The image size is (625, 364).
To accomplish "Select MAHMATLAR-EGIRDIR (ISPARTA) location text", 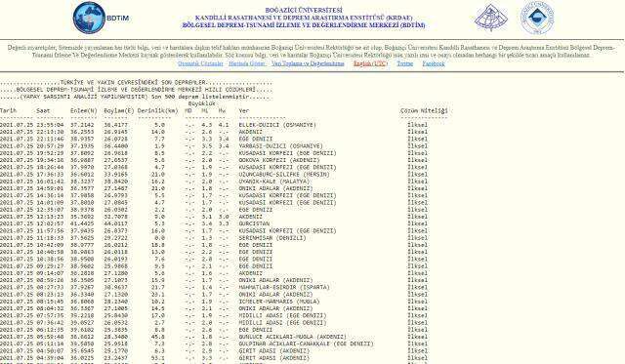I will [x=284, y=287].
